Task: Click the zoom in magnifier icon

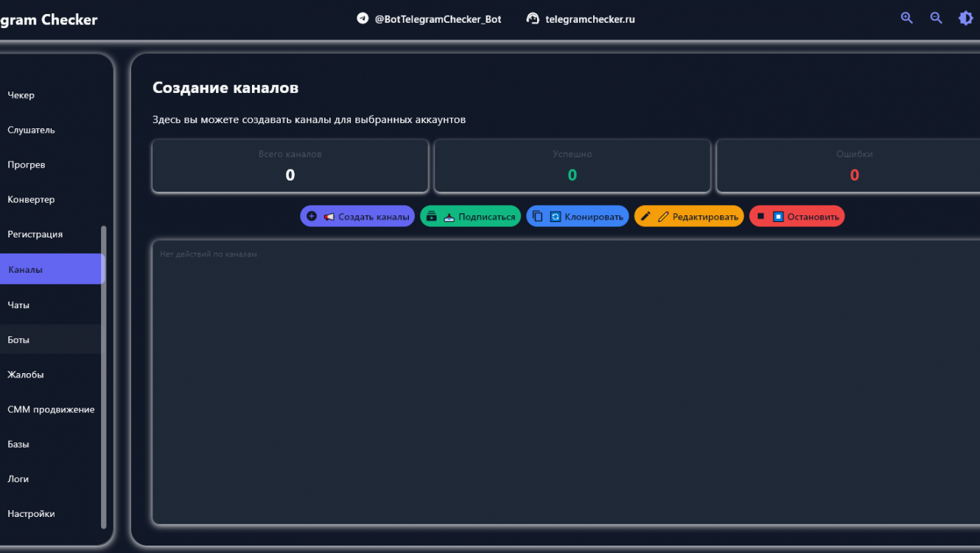Action: point(906,18)
